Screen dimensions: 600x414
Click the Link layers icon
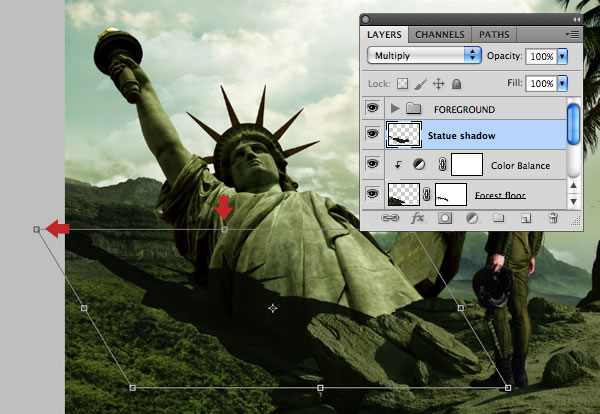(x=390, y=218)
